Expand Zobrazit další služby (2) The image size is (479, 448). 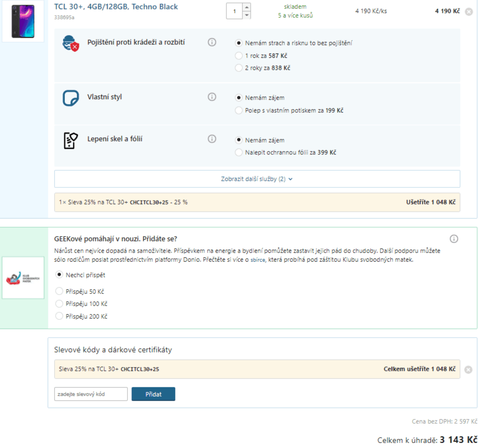point(257,179)
